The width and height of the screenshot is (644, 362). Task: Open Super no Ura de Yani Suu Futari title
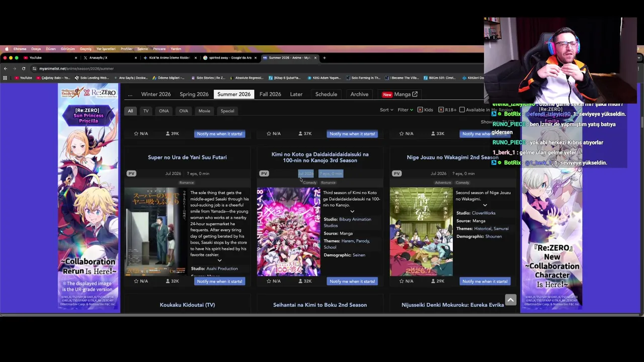(187, 157)
